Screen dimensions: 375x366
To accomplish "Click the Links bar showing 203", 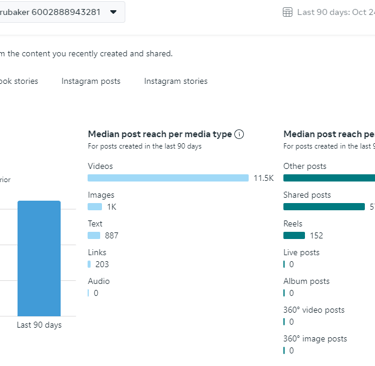I will [89, 264].
